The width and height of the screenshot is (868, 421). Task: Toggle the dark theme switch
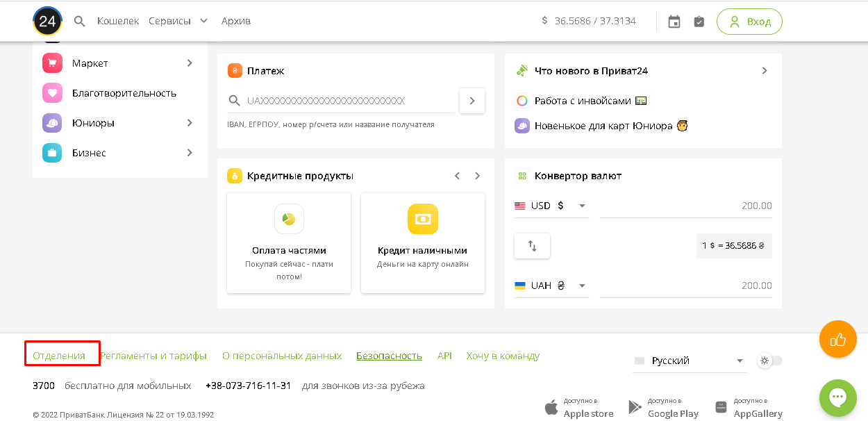pyautogui.click(x=770, y=361)
